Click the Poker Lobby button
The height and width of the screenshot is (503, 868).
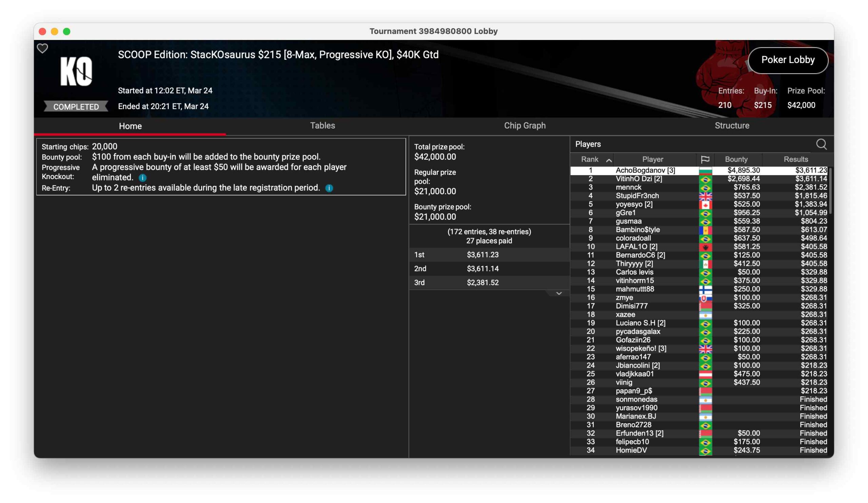coord(788,60)
